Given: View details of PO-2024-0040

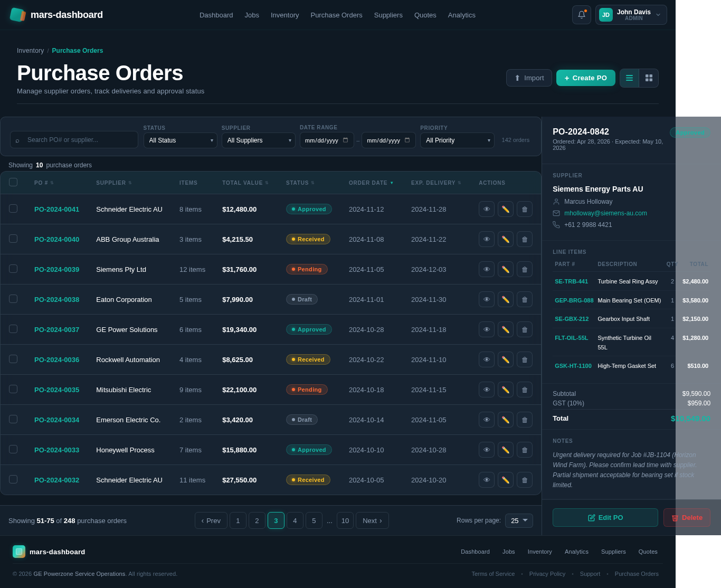Looking at the screenshot, I should (x=487, y=239).
